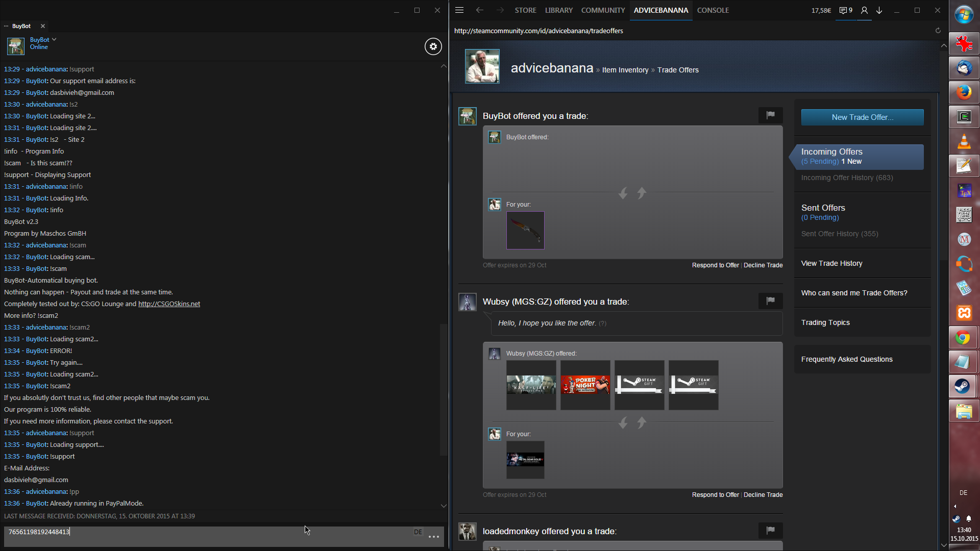This screenshot has width=980, height=551.
Task: Open chat notifications icon showing 9
Action: click(x=846, y=10)
